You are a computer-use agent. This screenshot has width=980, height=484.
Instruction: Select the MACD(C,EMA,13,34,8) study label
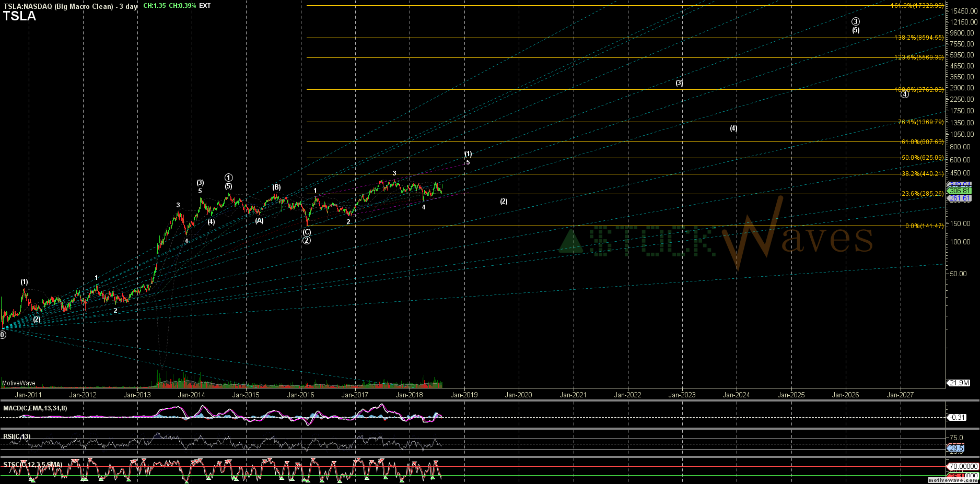pos(35,408)
